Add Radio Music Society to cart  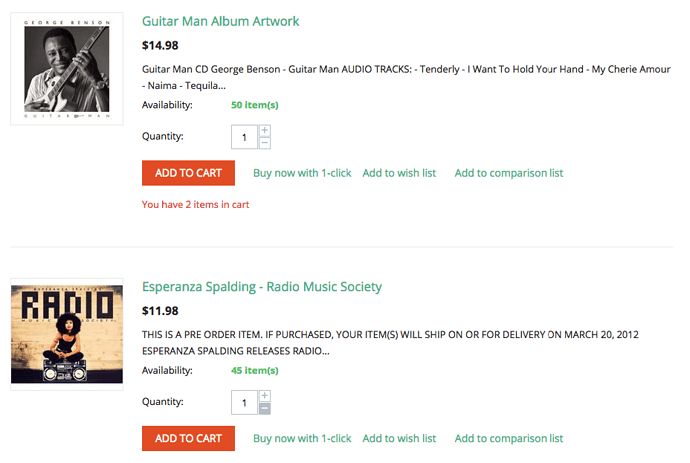(x=188, y=438)
